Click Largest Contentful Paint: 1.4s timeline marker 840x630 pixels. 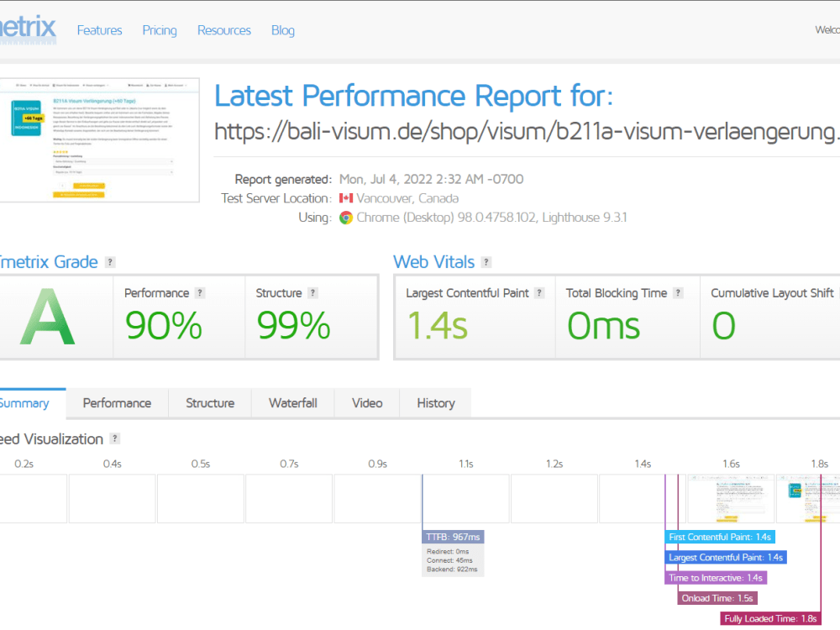click(x=726, y=557)
